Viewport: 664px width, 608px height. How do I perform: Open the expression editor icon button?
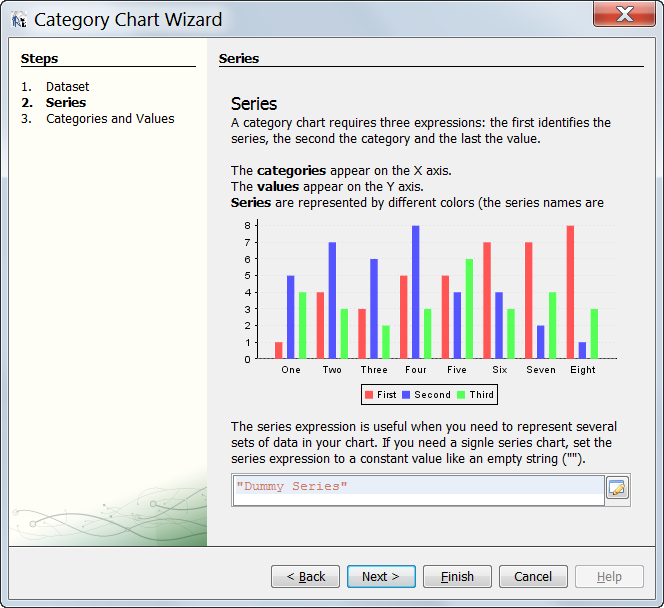tap(617, 489)
